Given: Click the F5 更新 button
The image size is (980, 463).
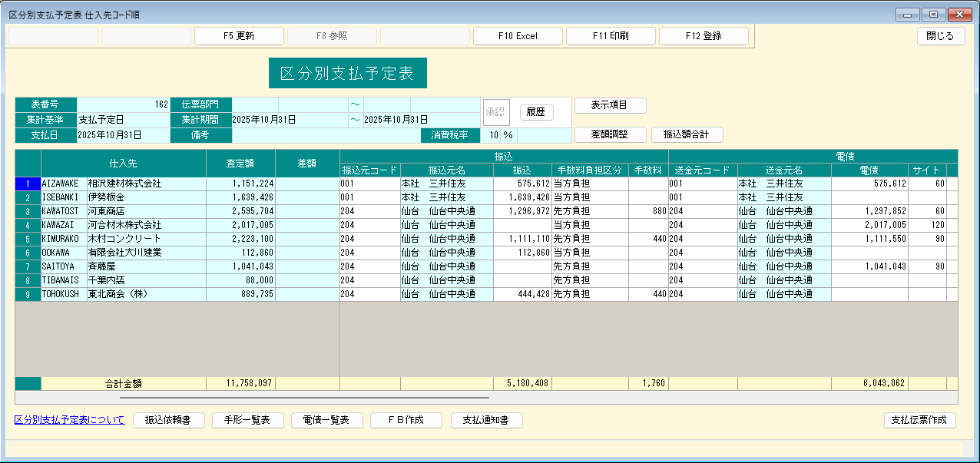Looking at the screenshot, I should [x=239, y=36].
